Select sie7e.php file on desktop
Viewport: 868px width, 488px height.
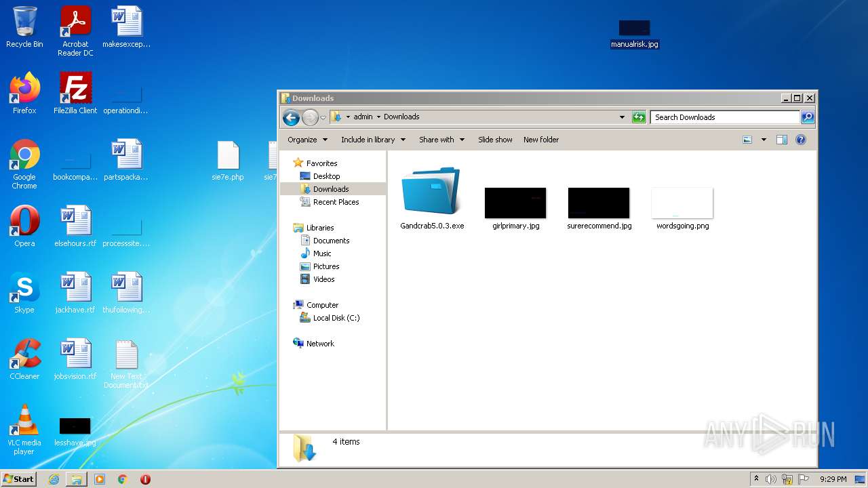click(228, 161)
